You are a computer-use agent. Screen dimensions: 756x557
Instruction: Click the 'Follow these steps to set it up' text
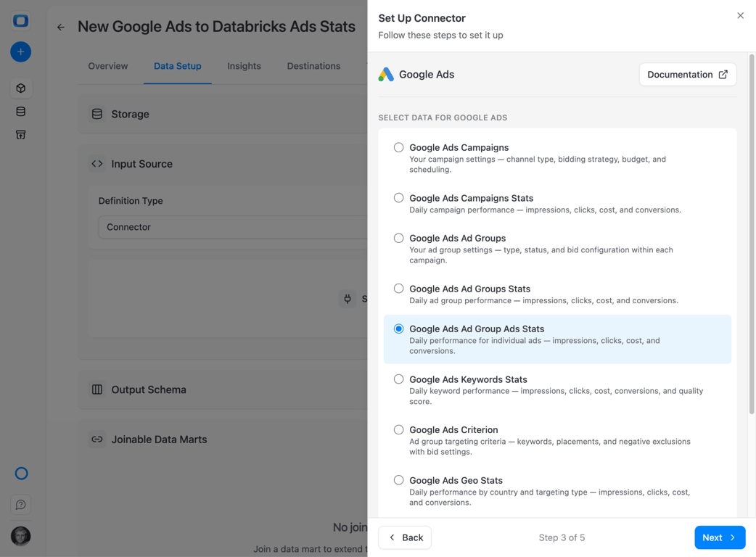click(440, 35)
